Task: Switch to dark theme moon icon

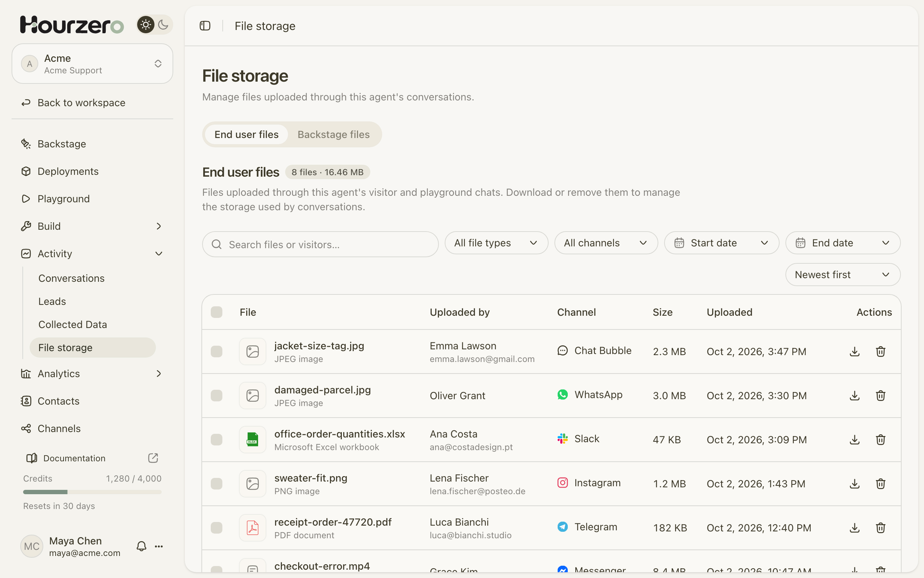Action: (164, 25)
